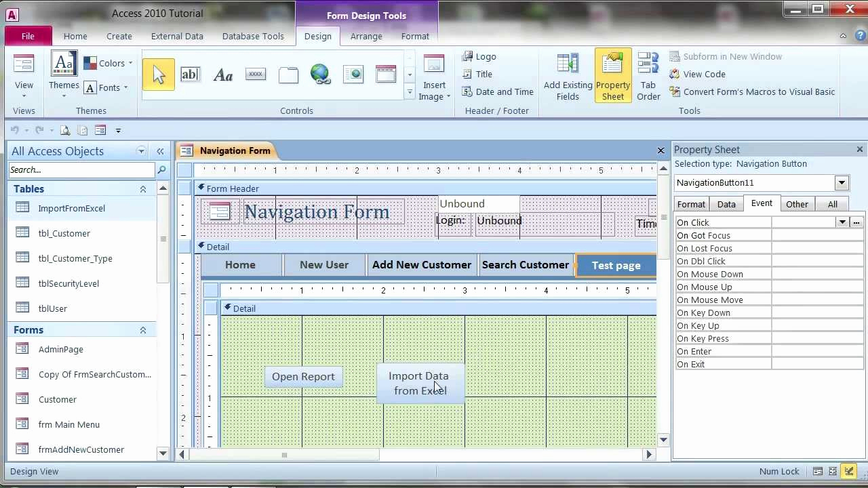Viewport: 868px width, 488px height.
Task: Click the Search box in Navigation Pane
Action: pyautogui.click(x=81, y=169)
